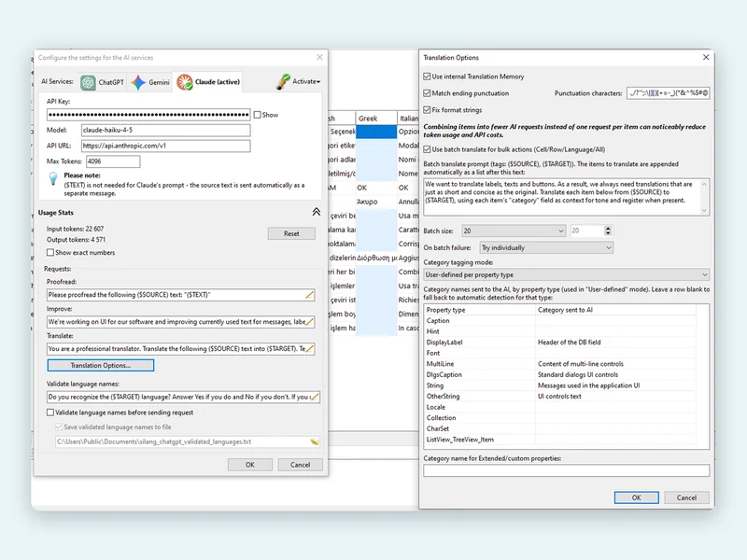Browse for validated languages file folder icon
The image size is (747, 560).
[315, 441]
